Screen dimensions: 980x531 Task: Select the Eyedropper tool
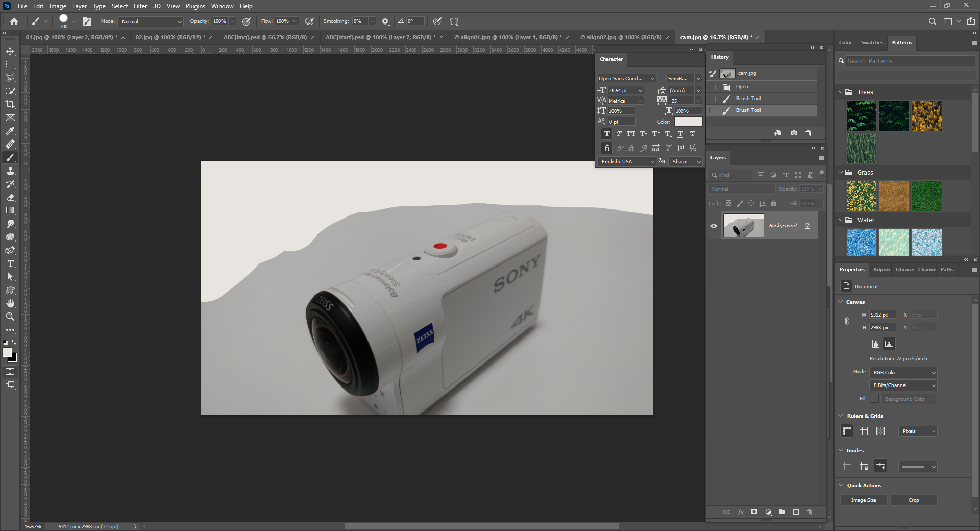pos(10,131)
